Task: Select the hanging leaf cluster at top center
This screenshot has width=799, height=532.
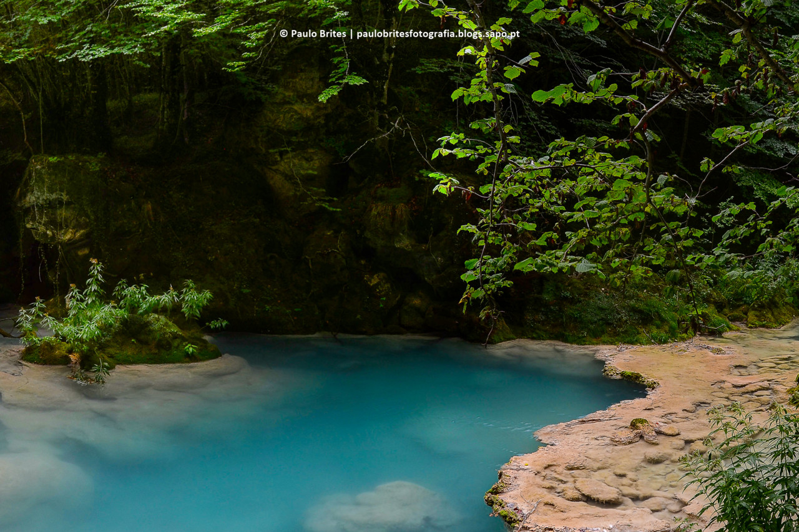Action: [x=340, y=78]
